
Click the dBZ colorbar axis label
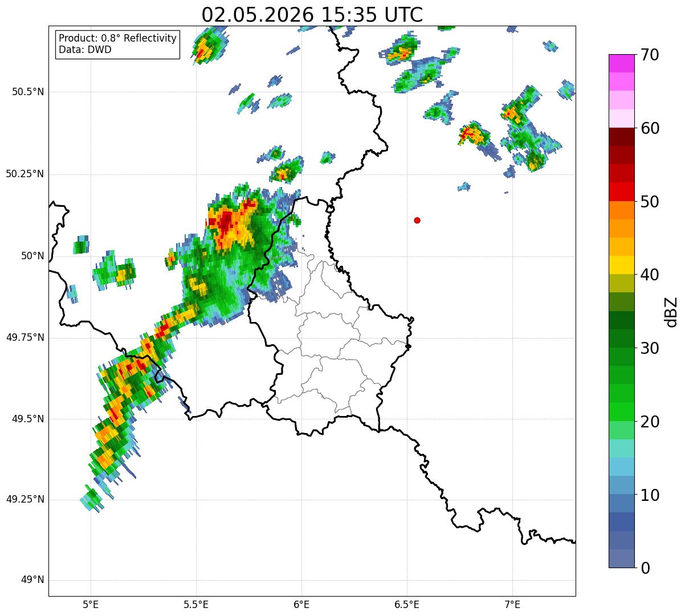click(671, 311)
